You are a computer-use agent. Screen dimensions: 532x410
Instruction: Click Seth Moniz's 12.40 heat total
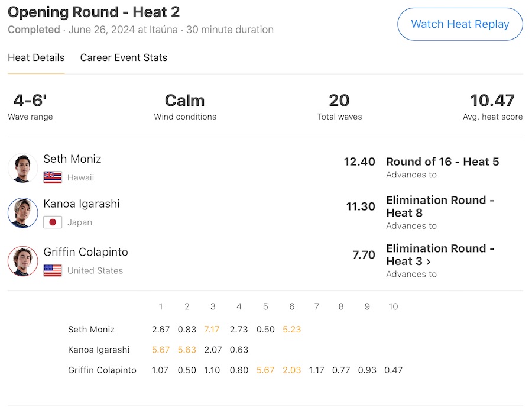(x=359, y=162)
